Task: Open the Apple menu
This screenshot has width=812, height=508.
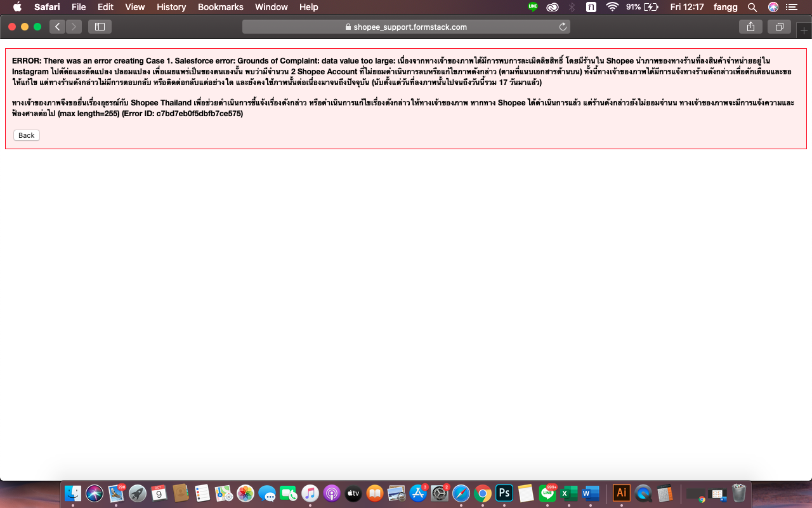Action: pyautogui.click(x=17, y=7)
